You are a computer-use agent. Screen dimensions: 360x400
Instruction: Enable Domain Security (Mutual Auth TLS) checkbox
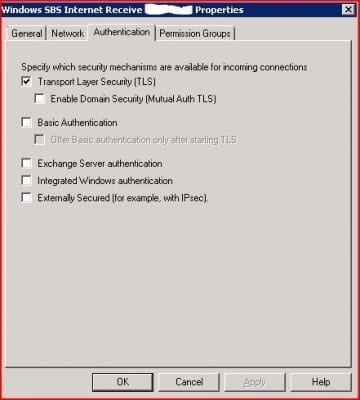[x=40, y=99]
